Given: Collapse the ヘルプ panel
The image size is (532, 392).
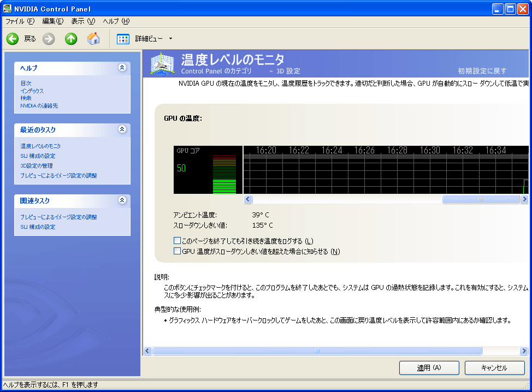Looking at the screenshot, I should [x=122, y=68].
